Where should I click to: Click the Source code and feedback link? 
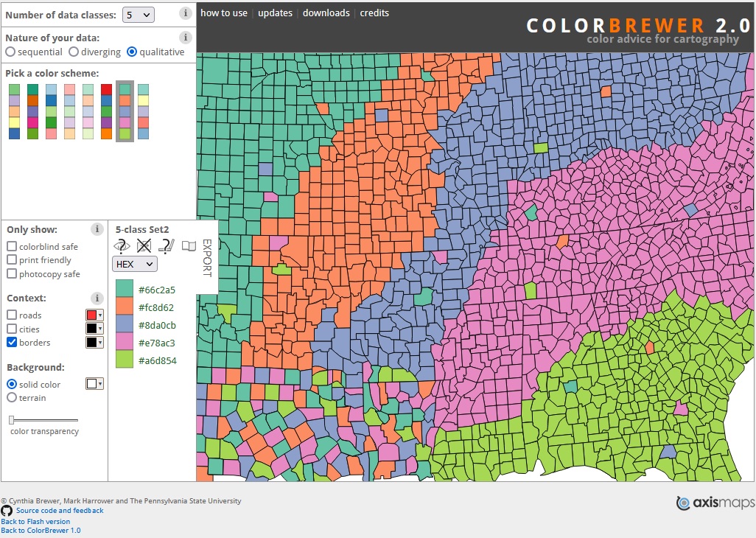point(60,510)
